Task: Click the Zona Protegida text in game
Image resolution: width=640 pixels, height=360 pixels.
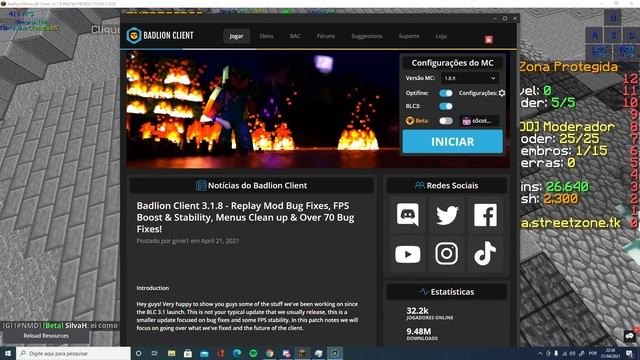Action: pyautogui.click(x=569, y=67)
